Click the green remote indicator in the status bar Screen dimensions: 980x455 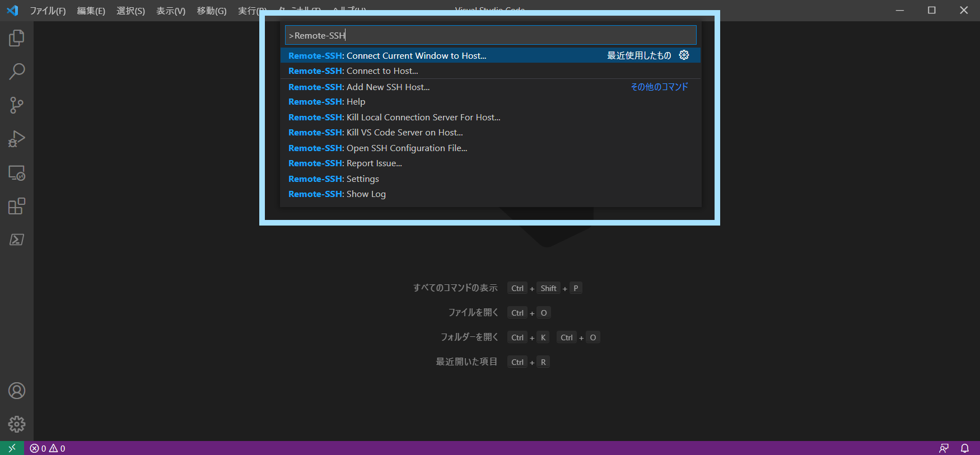(12, 448)
